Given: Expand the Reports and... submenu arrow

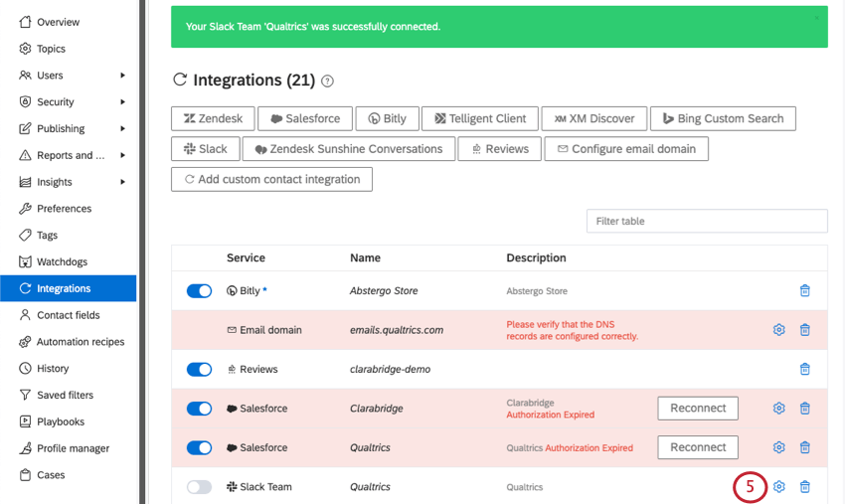Looking at the screenshot, I should point(123,155).
